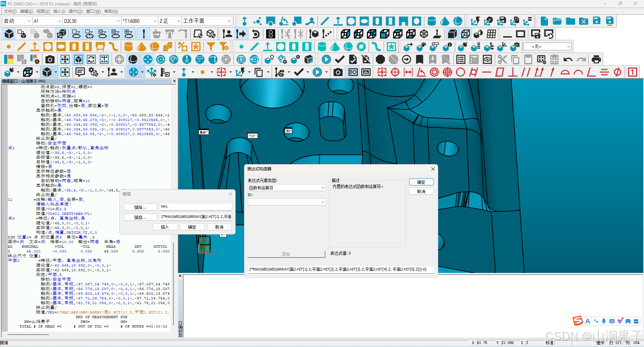The height and width of the screenshot is (347, 644).
Task: Click the blue execute play icon
Action: [326, 60]
